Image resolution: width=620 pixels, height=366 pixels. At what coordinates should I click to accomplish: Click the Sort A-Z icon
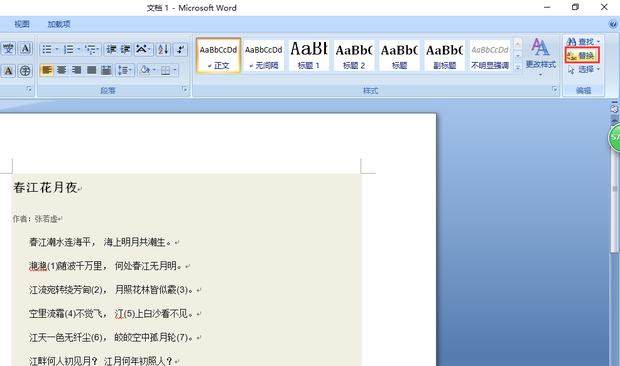[163, 49]
